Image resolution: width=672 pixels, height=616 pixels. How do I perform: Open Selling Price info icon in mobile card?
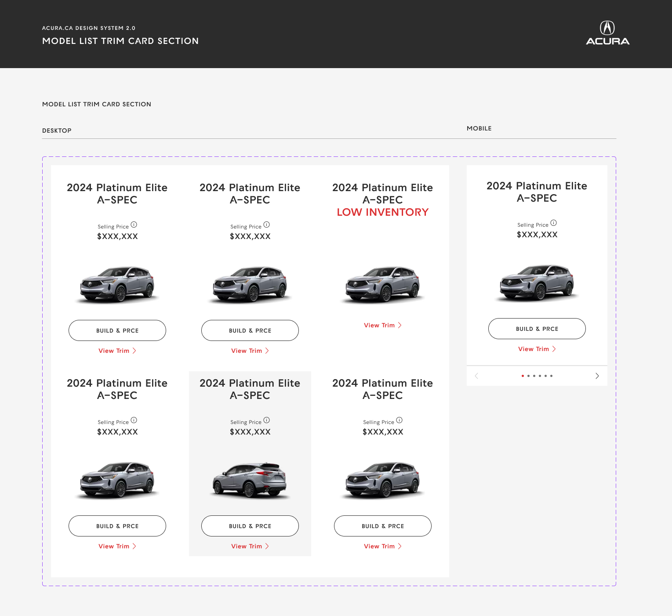tap(554, 223)
